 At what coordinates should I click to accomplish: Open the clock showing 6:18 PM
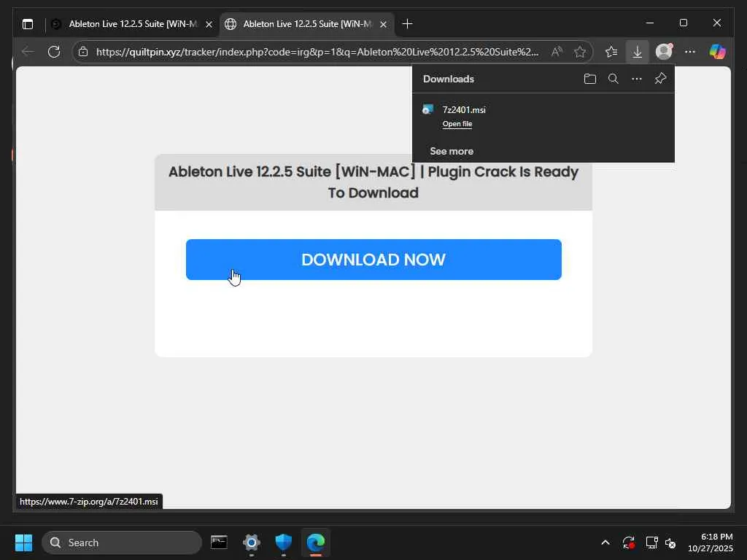710,542
